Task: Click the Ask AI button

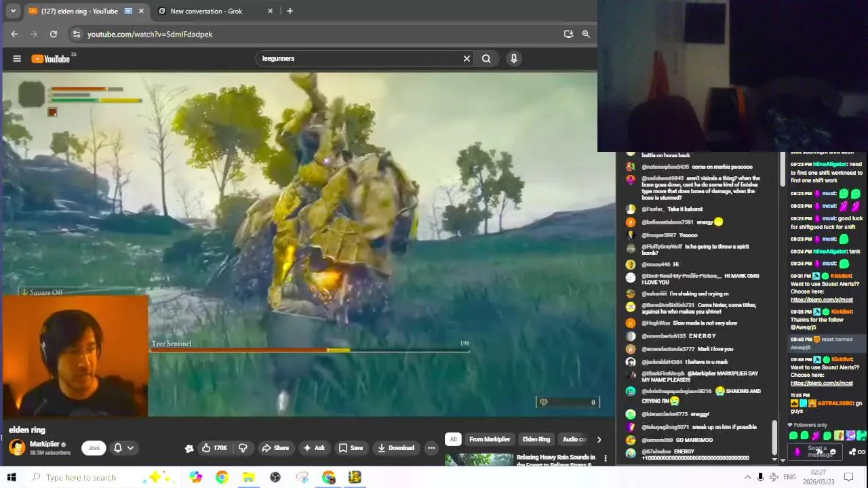Action: pyautogui.click(x=314, y=448)
